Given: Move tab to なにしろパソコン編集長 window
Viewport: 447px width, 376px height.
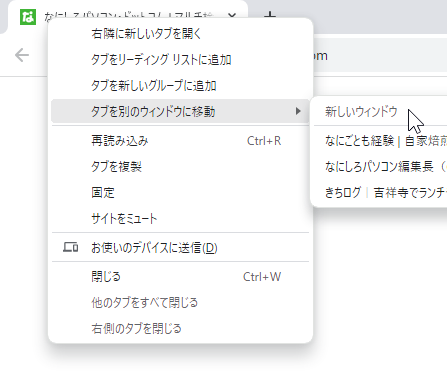Looking at the screenshot, I should click(x=380, y=167).
